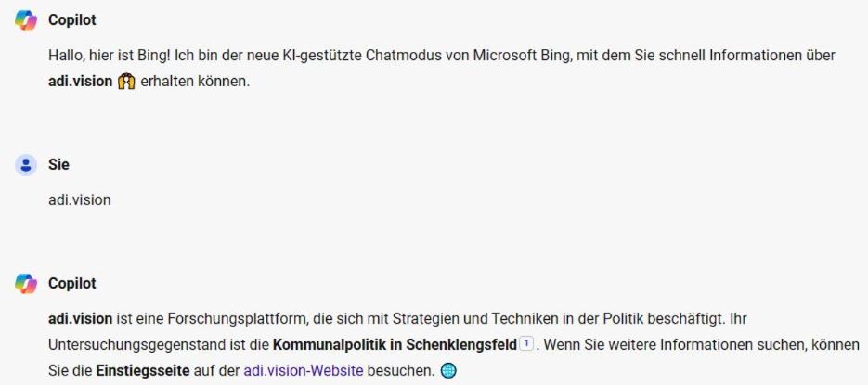
Task: Click bold text "Kommunalpolitik in Schenklengsfeld"
Action: [x=395, y=345]
